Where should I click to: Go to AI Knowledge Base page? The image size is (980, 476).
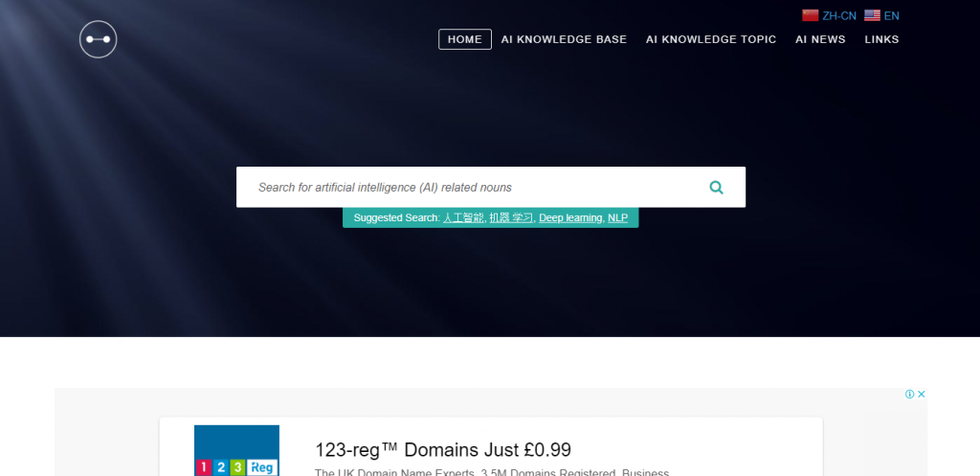(564, 39)
